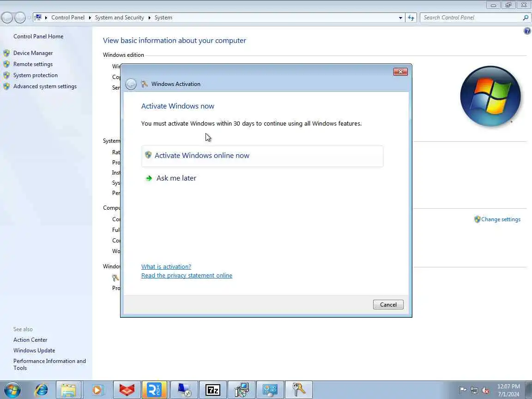
Task: Click Cancel in Windows Activation dialog
Action: tap(388, 305)
